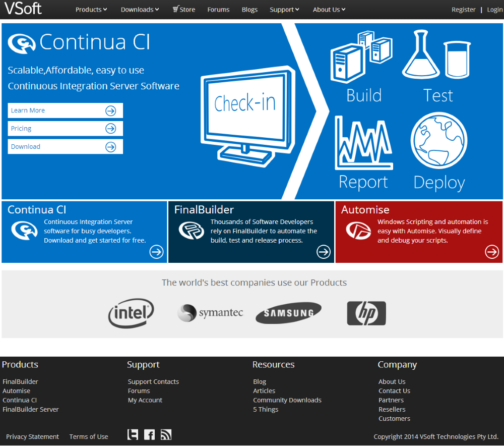Click the Facebook icon in footer
Screen dimensions: 504x446
point(149,434)
